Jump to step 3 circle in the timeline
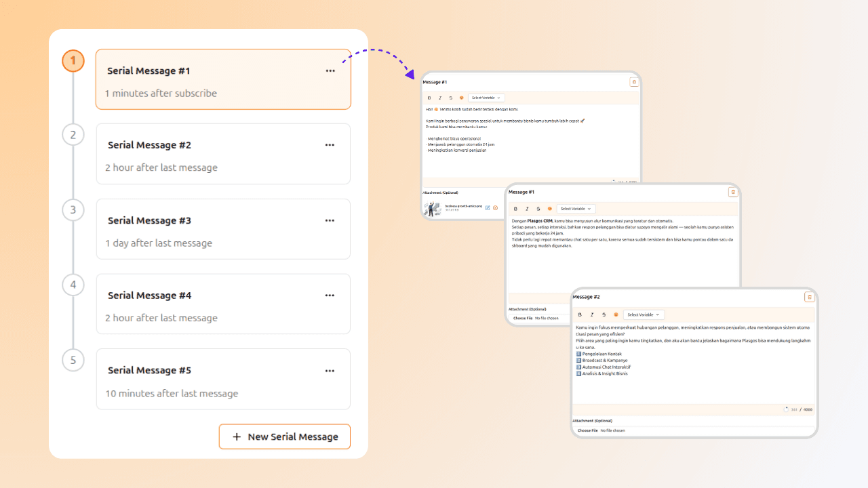868x488 pixels. pyautogui.click(x=73, y=210)
